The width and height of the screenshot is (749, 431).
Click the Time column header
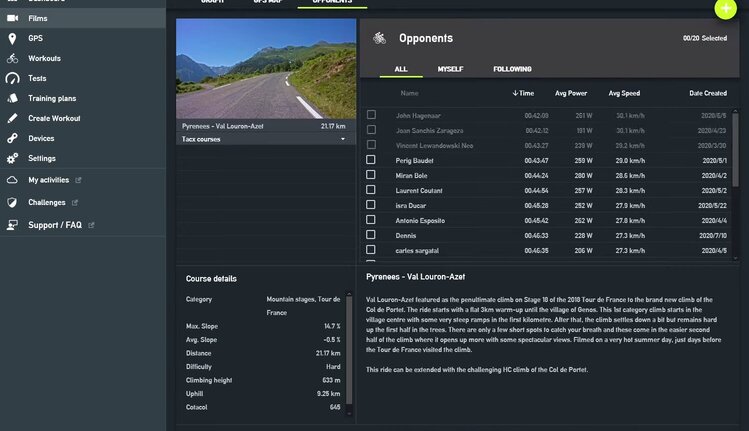coord(526,93)
